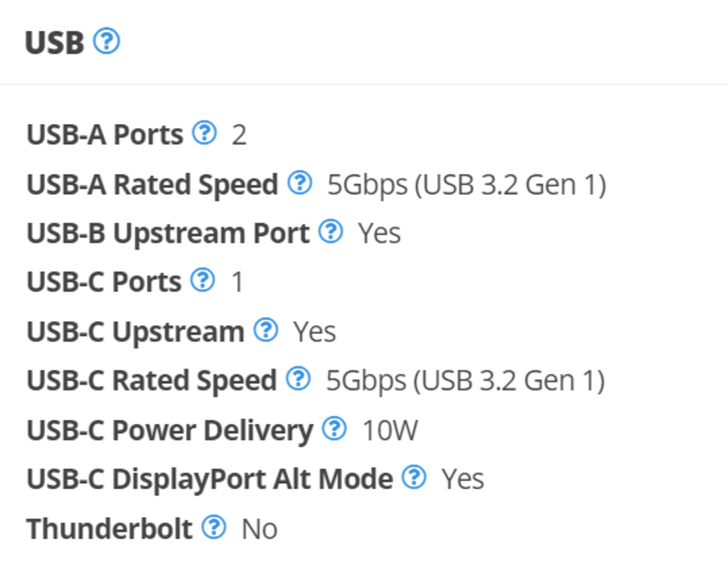Select the 10W power delivery value
The height and width of the screenshot is (570, 728).
pos(390,430)
